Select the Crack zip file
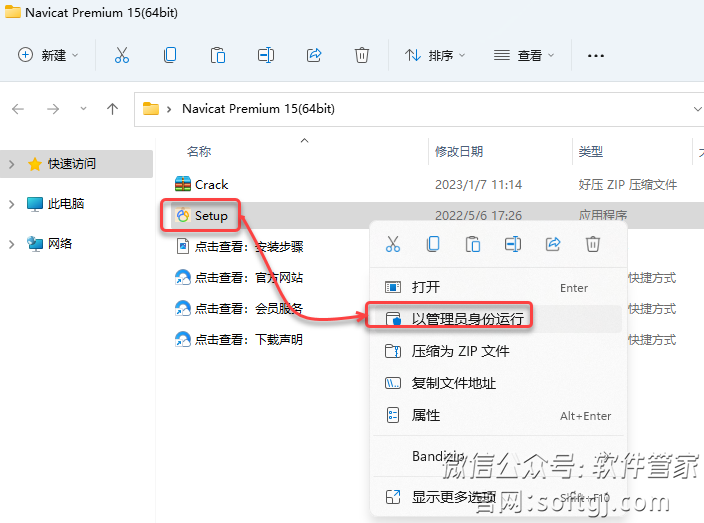The width and height of the screenshot is (704, 523). pyautogui.click(x=211, y=185)
